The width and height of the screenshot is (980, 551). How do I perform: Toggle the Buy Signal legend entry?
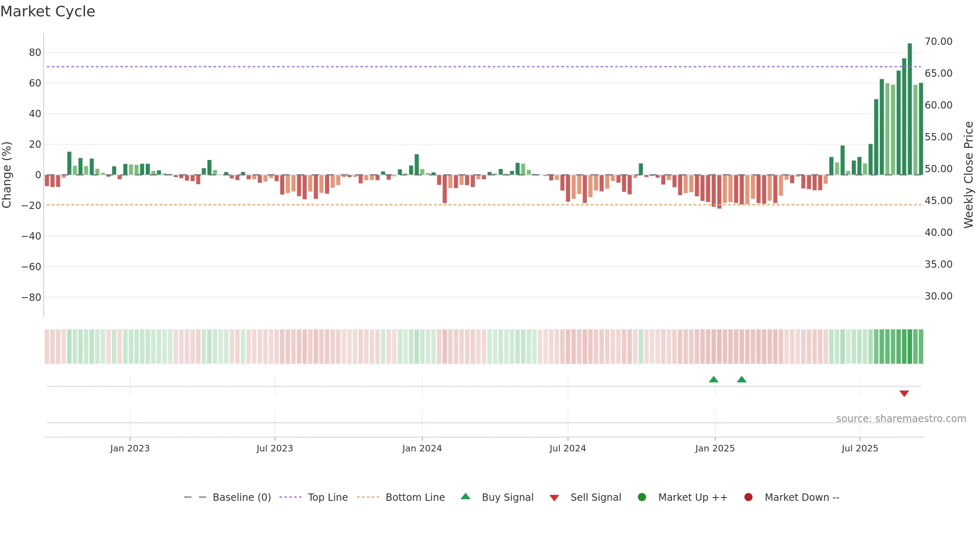pos(497,497)
